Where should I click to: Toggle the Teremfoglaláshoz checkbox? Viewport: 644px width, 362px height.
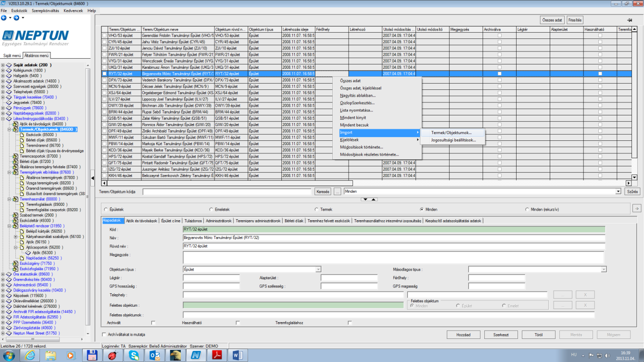350,323
